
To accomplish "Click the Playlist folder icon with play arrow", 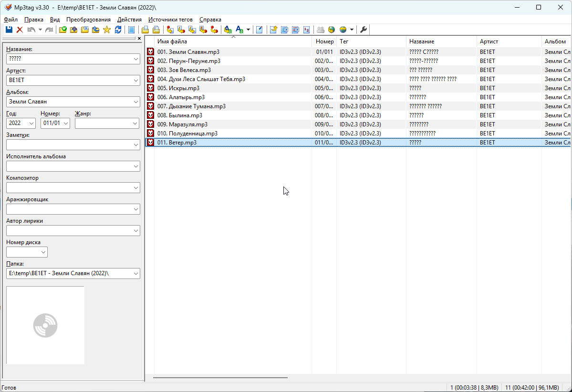I will [85, 30].
